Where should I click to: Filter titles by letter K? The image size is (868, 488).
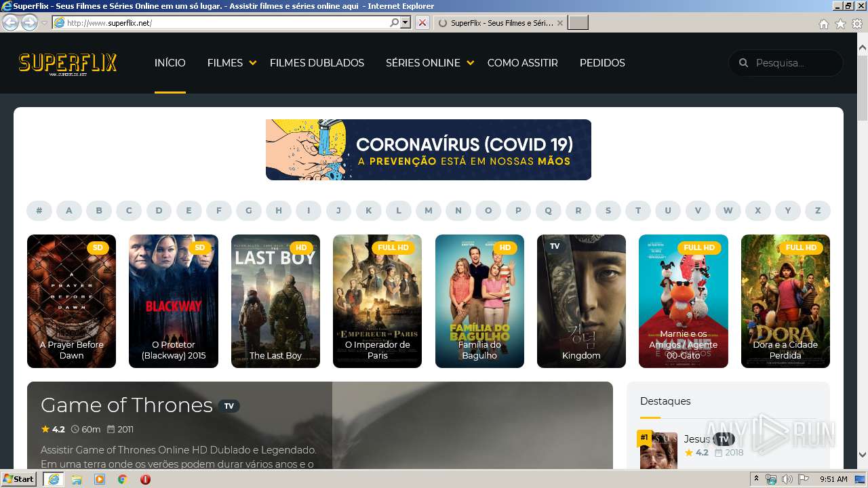(x=368, y=211)
